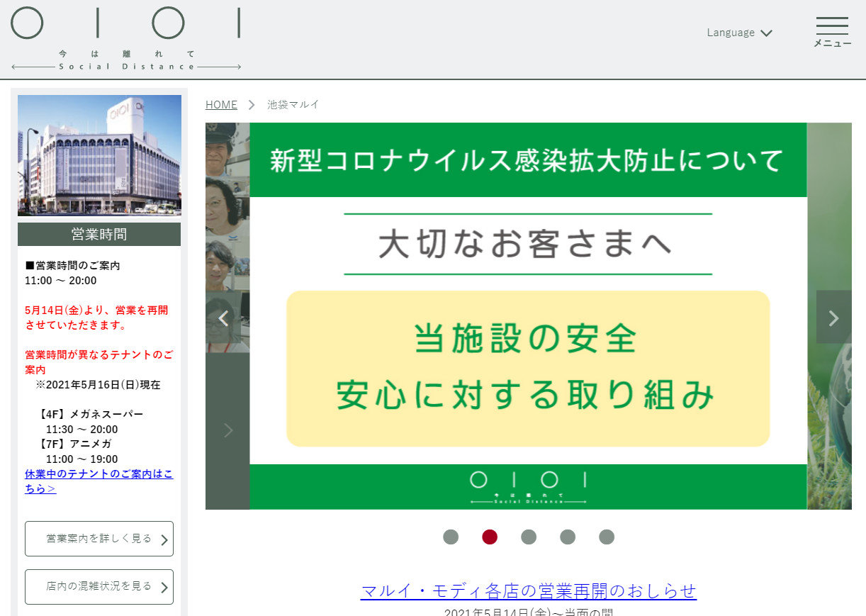Click the Language dropdown chevron arrow
This screenshot has height=616, width=866.
click(x=766, y=33)
